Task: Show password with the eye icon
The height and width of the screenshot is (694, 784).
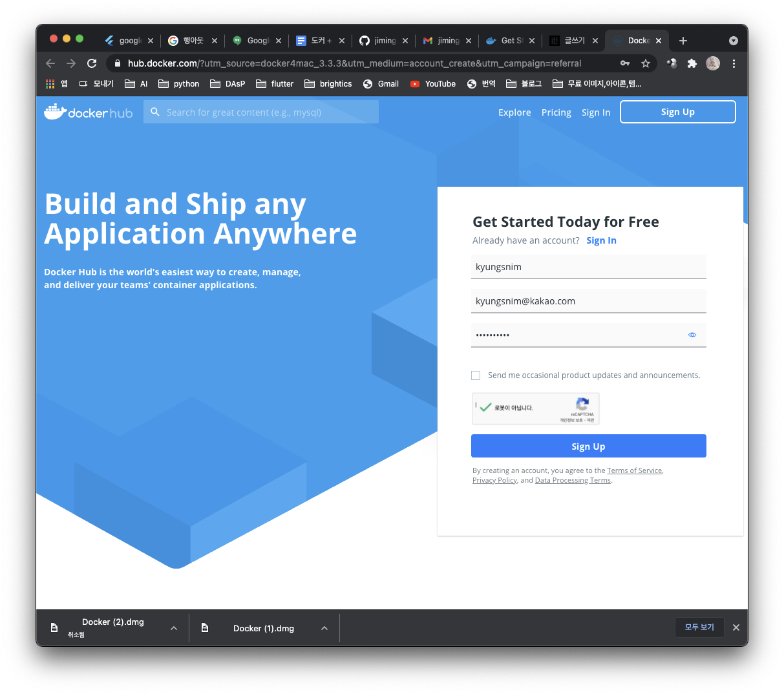Action: (692, 335)
